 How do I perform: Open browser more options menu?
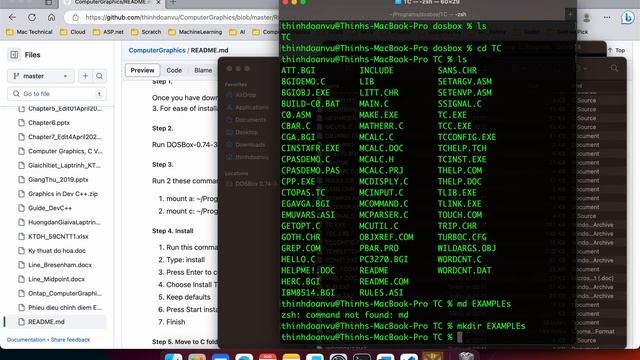607,18
